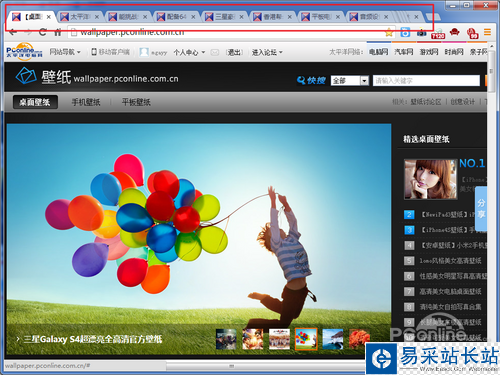Click the mail envelope icon in site nav
The image size is (500, 375).
click(215, 52)
